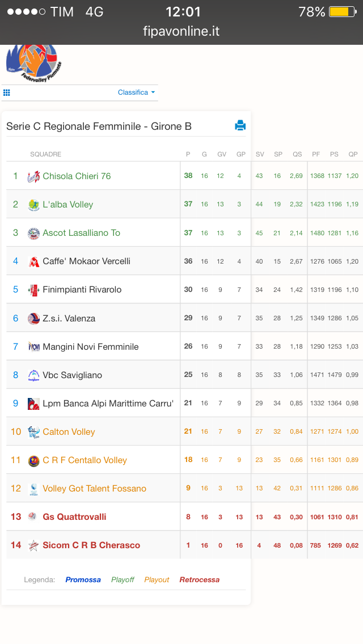Open Z.s.i. Valenza team link
This screenshot has height=644, width=363.
69,318
